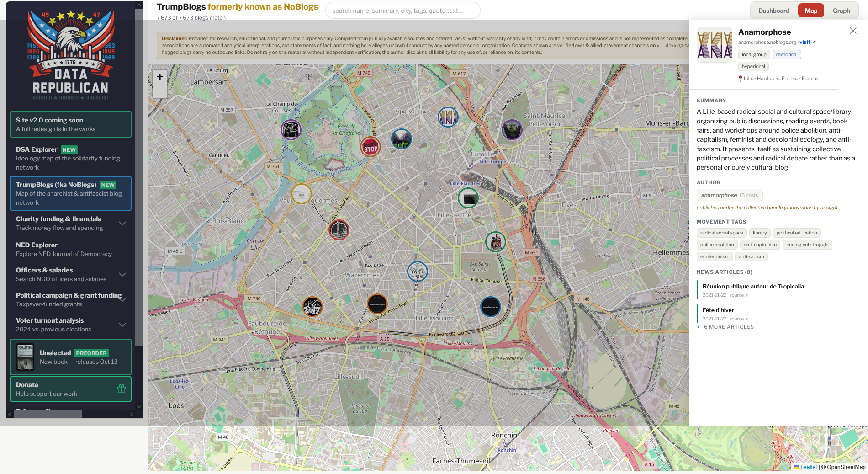Image resolution: width=868 pixels, height=474 pixels.
Task: Click the gift icon in the Donate box
Action: click(122, 389)
